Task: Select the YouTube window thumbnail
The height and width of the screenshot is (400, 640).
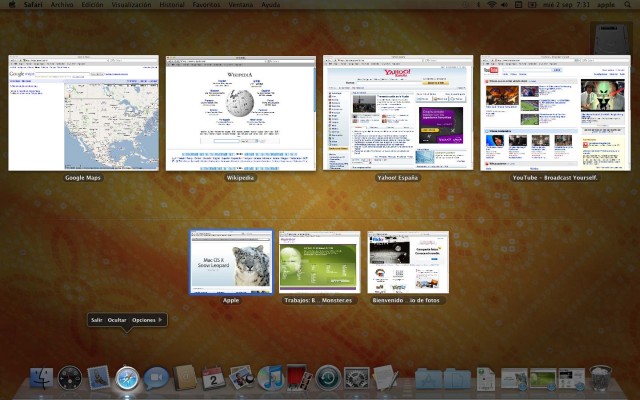Action: point(556,113)
